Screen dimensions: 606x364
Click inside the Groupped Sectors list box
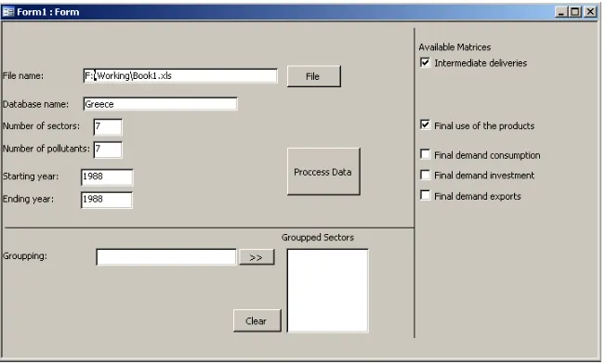(x=328, y=291)
